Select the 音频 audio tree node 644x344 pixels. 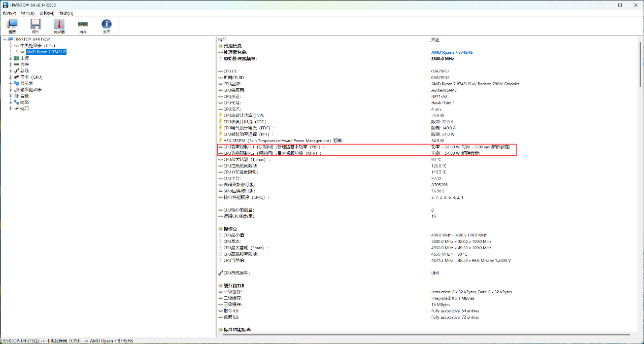pos(24,96)
